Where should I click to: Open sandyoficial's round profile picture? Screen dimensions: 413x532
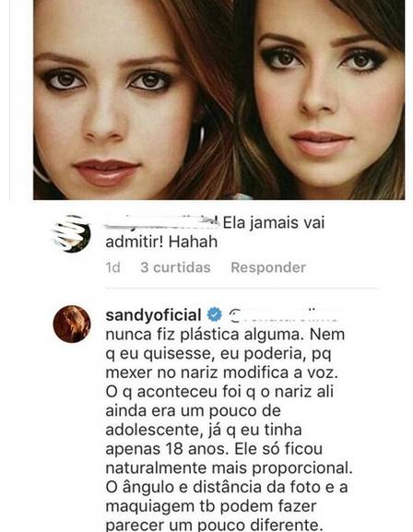pyautogui.click(x=72, y=324)
